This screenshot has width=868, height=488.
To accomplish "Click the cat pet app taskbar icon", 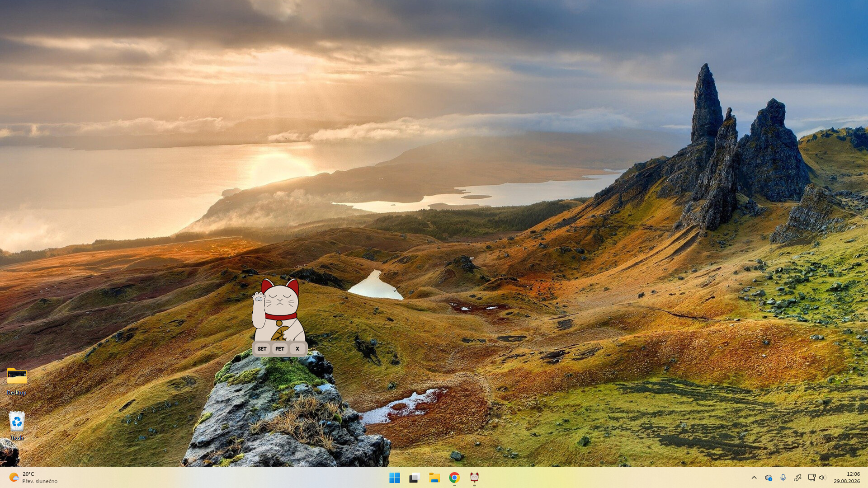I will [474, 478].
